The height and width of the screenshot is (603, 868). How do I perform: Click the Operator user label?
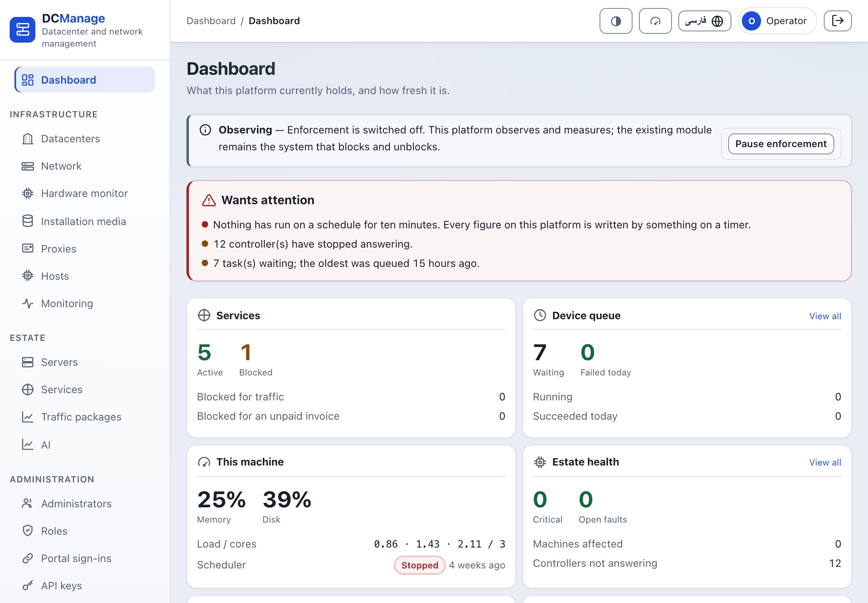pos(786,21)
